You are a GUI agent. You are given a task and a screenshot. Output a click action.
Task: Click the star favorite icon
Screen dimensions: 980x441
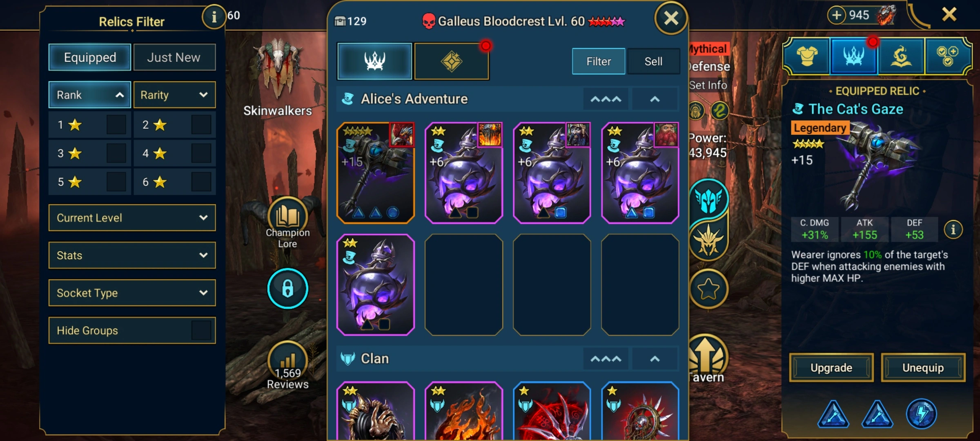(x=708, y=289)
